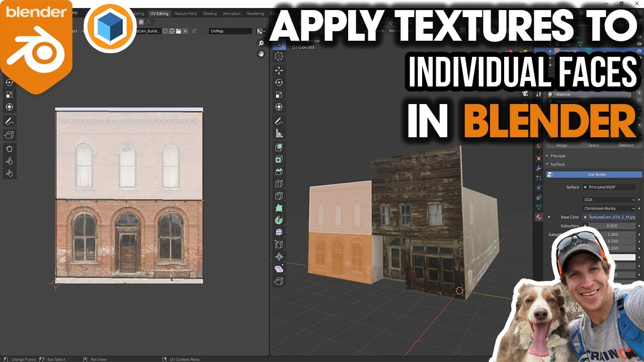Switch to the Texture Paint workspace tab
This screenshot has width=644, height=362.
point(186,14)
